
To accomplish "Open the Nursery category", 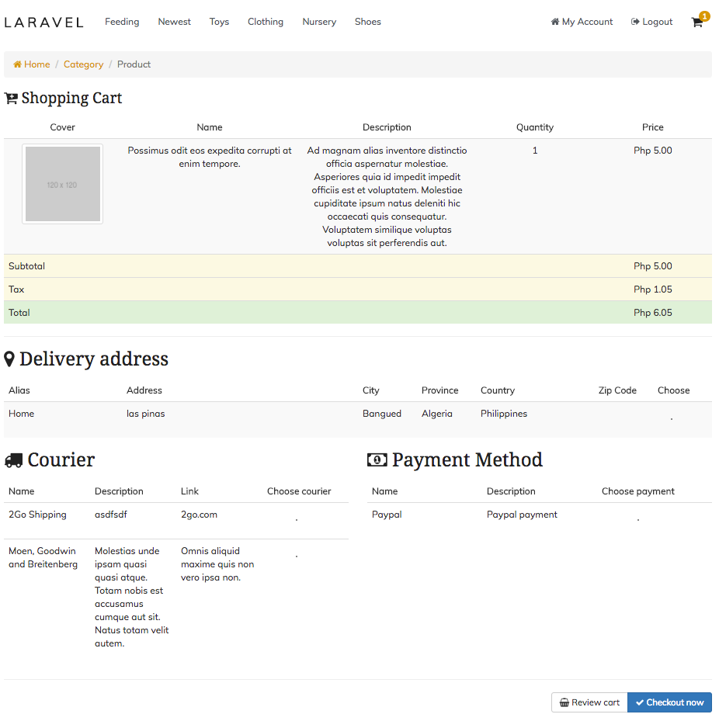I will [x=319, y=22].
